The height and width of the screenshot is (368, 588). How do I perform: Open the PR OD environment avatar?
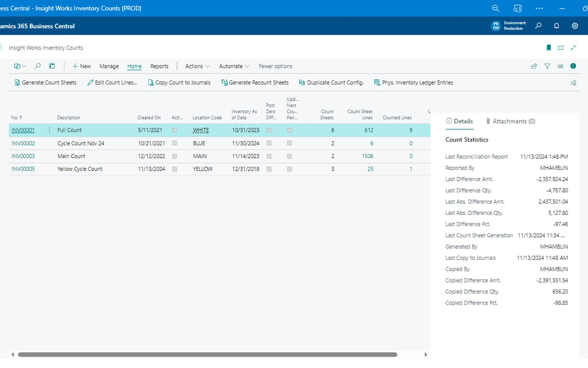tap(496, 26)
